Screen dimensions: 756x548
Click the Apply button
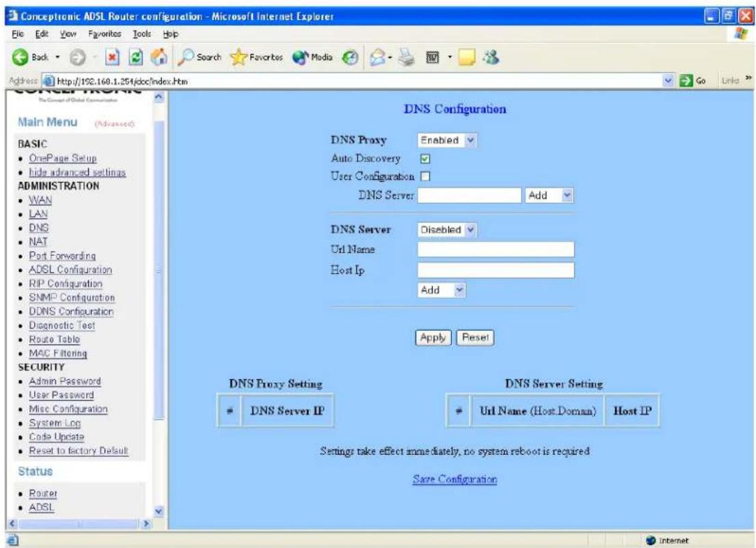[x=433, y=338]
